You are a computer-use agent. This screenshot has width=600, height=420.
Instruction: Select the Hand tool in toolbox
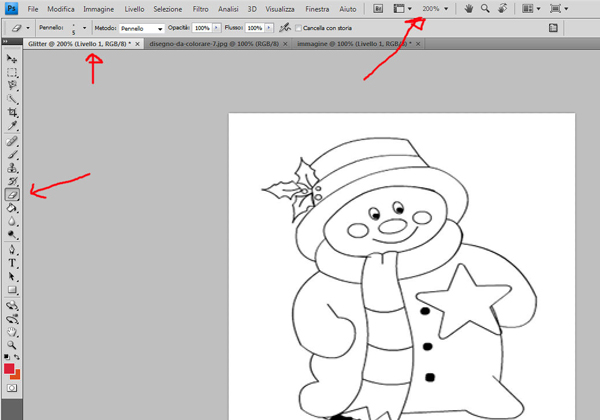12,332
